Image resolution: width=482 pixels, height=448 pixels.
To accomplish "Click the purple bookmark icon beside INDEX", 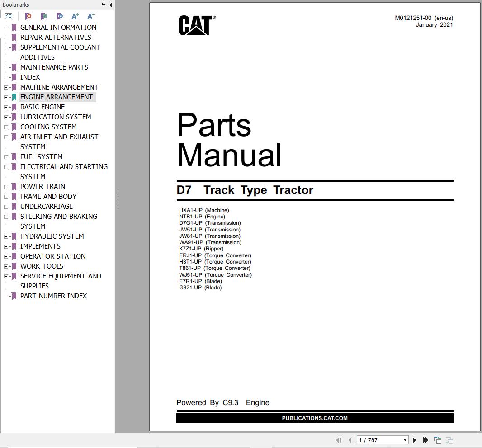I will [x=14, y=77].
